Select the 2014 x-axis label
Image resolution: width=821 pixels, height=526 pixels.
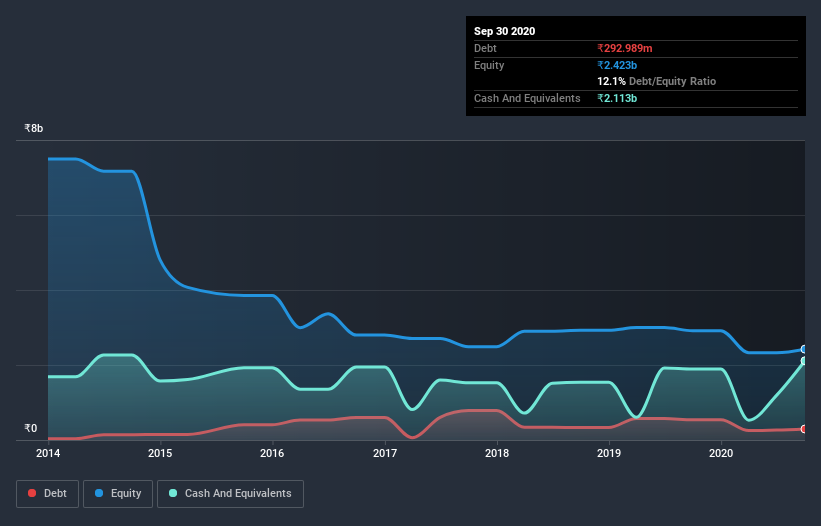coord(48,453)
